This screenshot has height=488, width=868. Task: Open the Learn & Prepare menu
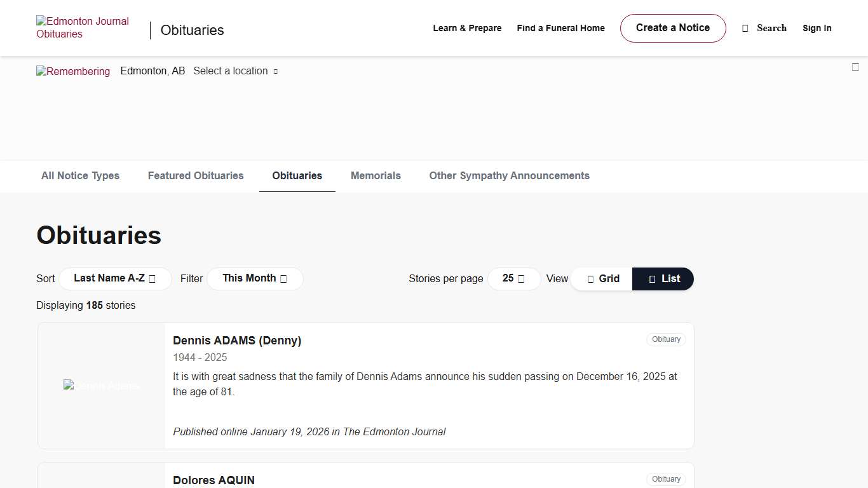coord(467,29)
